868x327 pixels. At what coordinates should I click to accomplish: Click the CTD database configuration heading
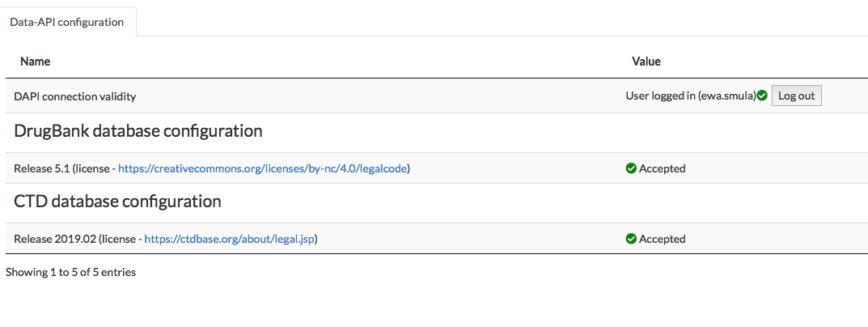coord(117,202)
